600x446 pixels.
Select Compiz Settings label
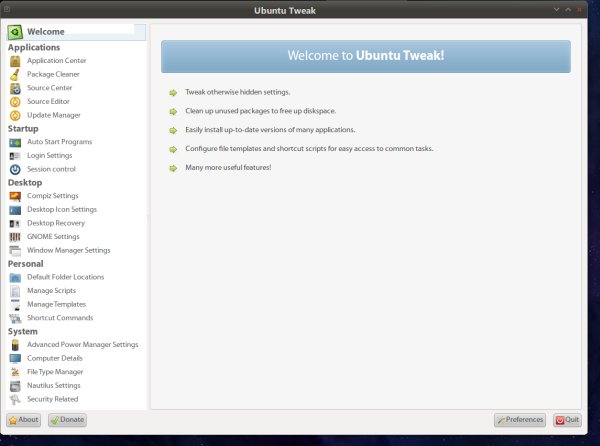pos(52,196)
